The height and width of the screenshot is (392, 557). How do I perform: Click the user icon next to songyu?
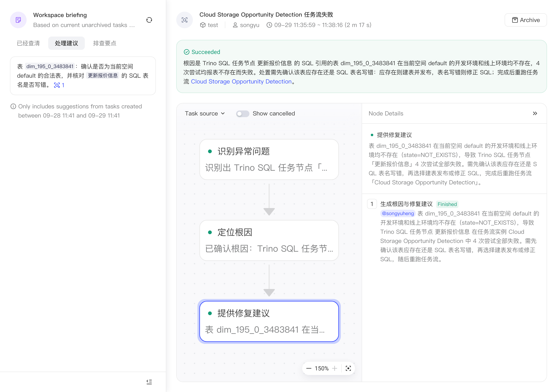(235, 25)
